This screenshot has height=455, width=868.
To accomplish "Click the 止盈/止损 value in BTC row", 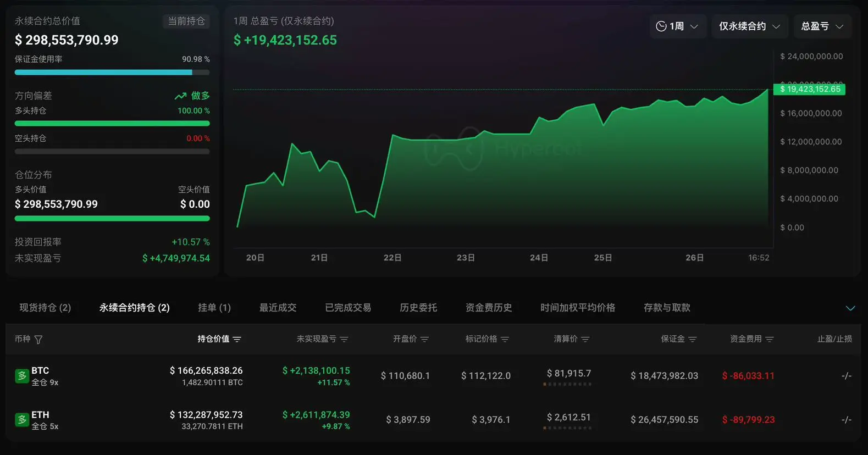I will click(x=847, y=376).
